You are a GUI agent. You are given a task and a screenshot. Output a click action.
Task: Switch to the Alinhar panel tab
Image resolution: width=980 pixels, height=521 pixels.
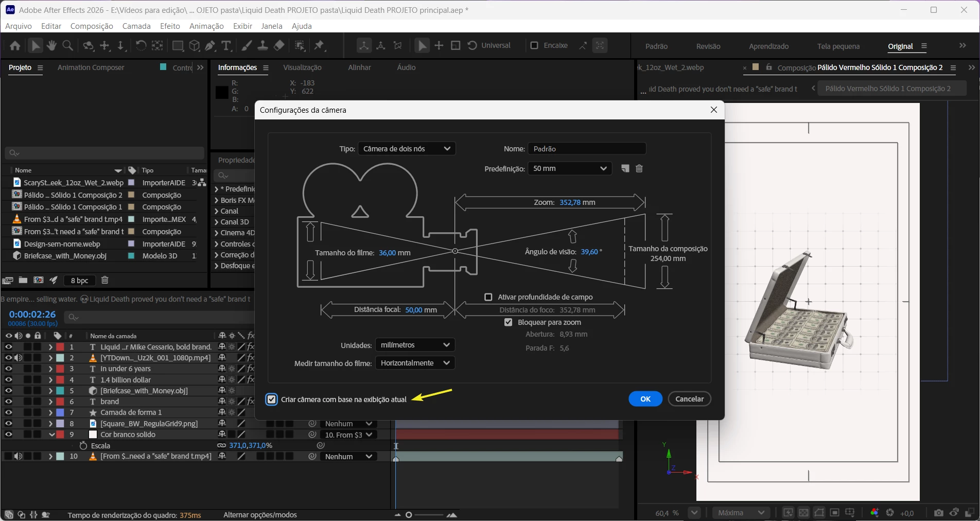point(359,67)
